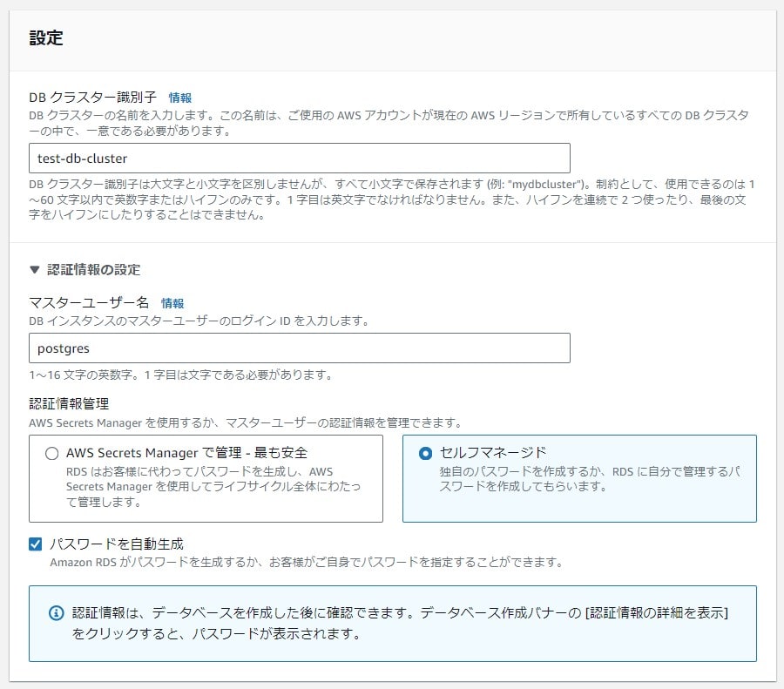Open 情報 link next to DB クラスター識別子
Image resolution: width=784 pixels, height=689 pixels.
pos(180,98)
